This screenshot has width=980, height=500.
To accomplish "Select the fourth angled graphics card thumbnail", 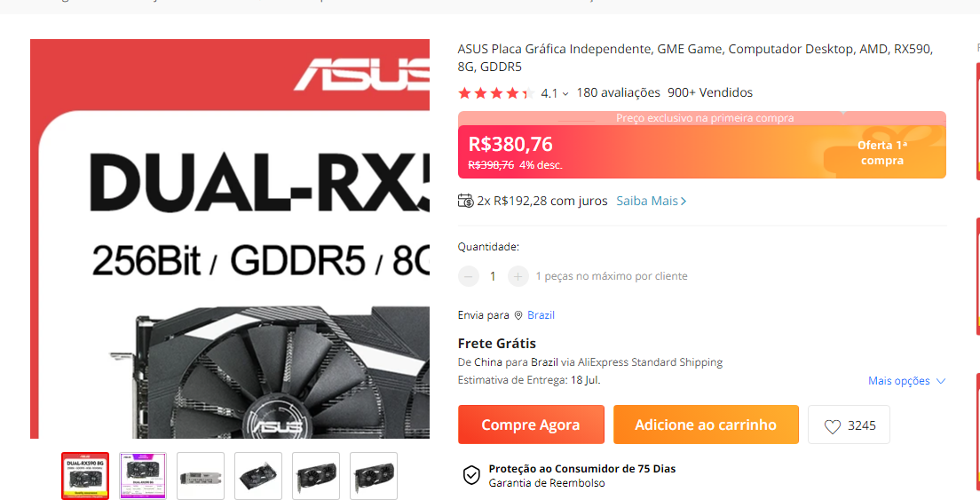I will (258, 476).
